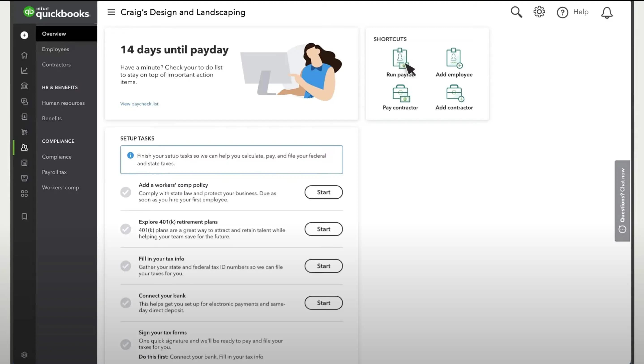Click the Add employee shortcut
This screenshot has height=364, width=644.
(454, 63)
